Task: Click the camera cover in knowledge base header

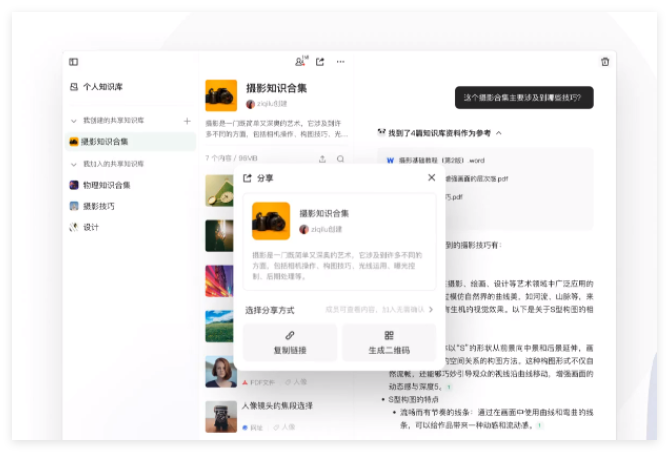Action: (221, 96)
